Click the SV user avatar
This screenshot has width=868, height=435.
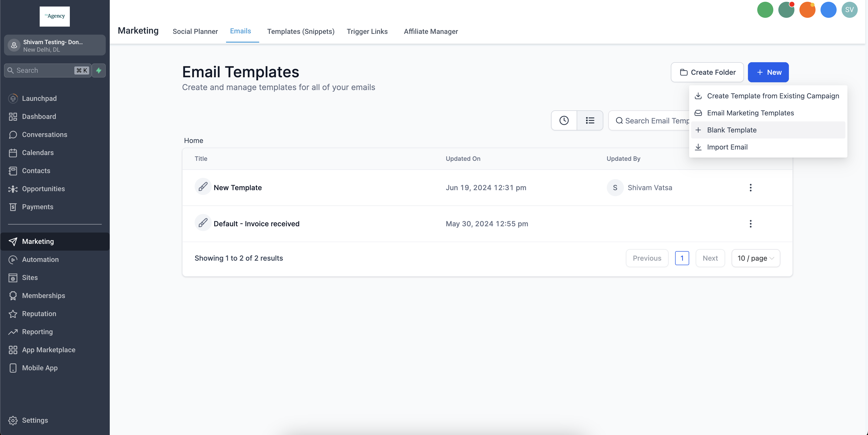point(849,10)
